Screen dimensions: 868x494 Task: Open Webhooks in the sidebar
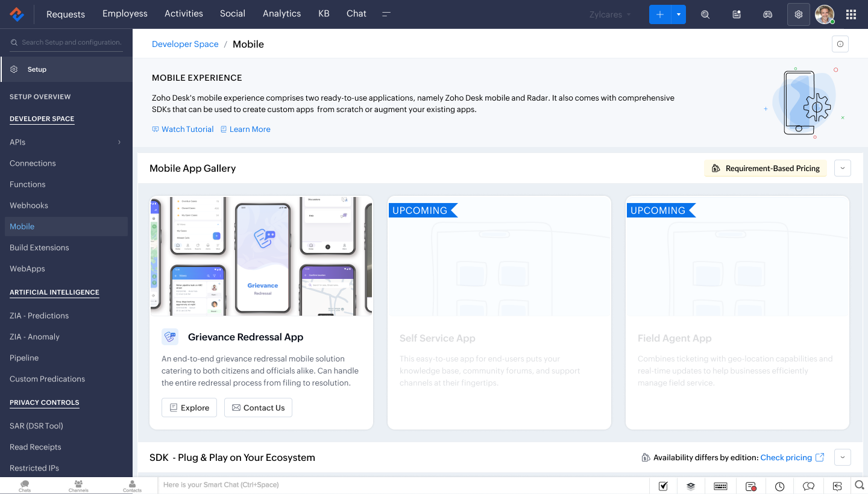click(29, 205)
